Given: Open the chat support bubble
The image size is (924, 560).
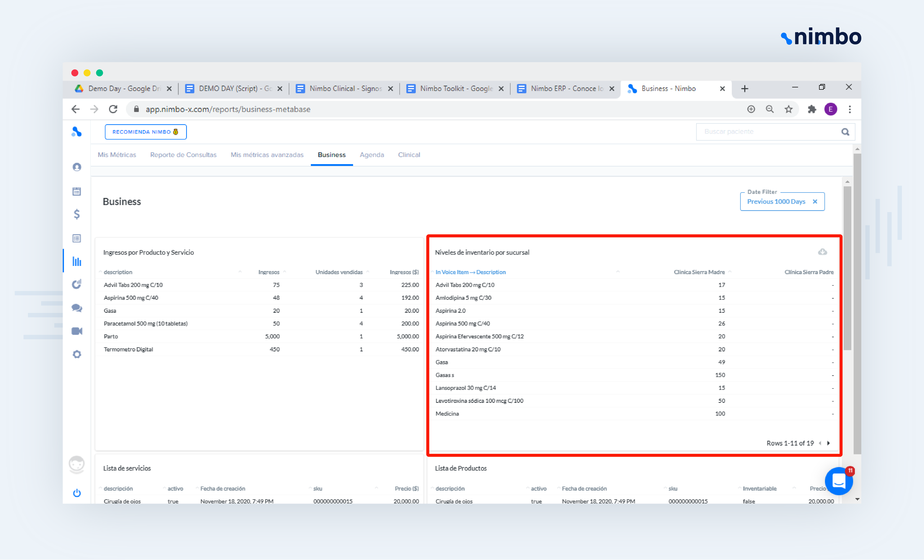Looking at the screenshot, I should [x=838, y=481].
